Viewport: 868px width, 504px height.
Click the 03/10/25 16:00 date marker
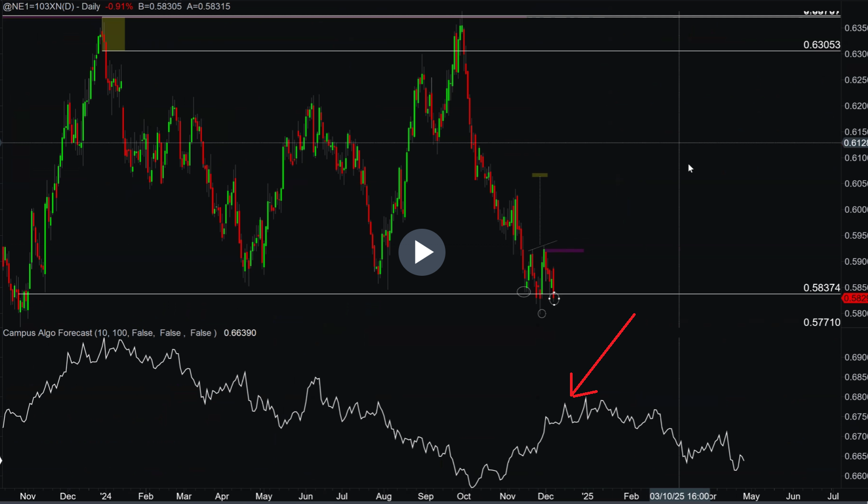(679, 496)
